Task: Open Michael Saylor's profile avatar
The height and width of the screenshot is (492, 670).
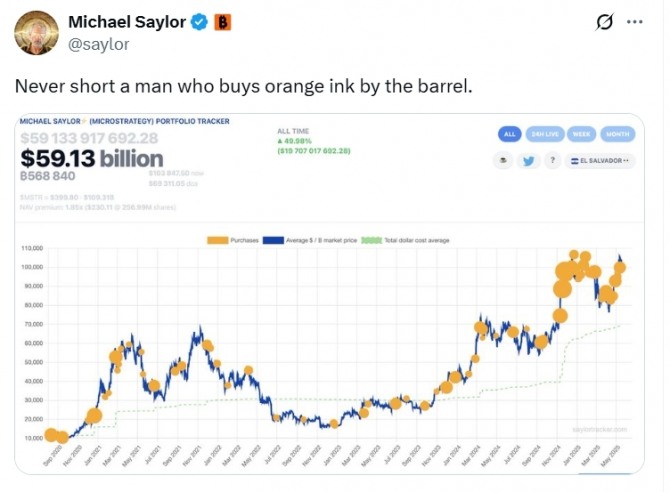Action: point(36,33)
